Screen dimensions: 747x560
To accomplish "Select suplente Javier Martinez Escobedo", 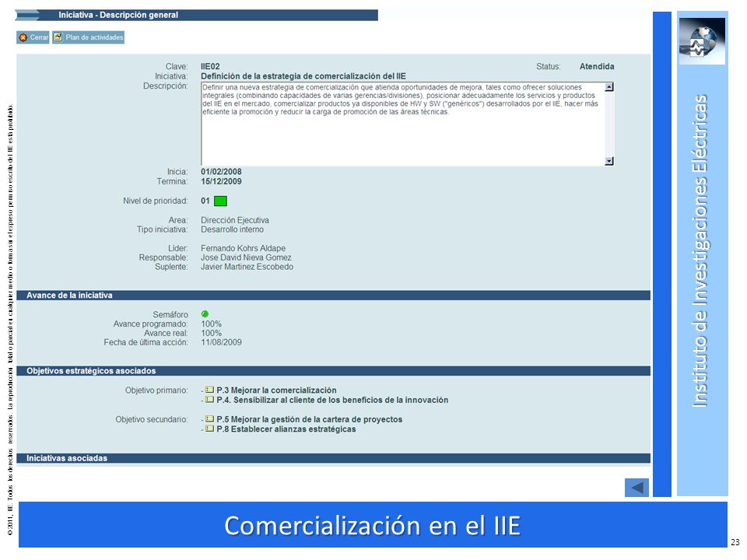I will pos(247,267).
